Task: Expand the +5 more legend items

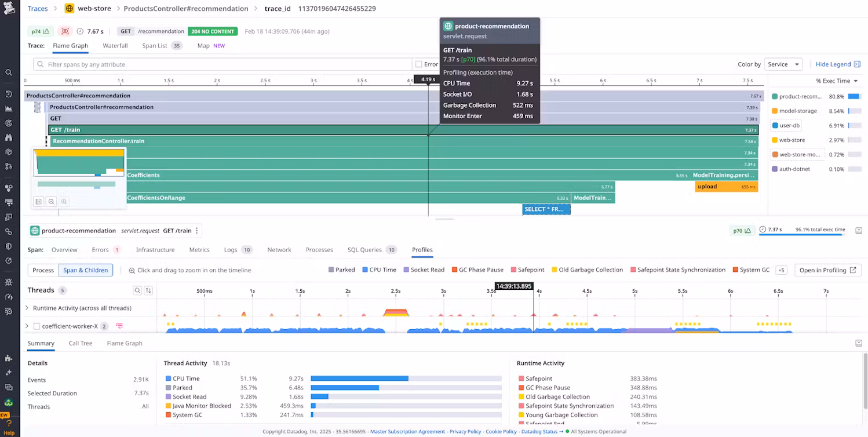Action: [781, 270]
